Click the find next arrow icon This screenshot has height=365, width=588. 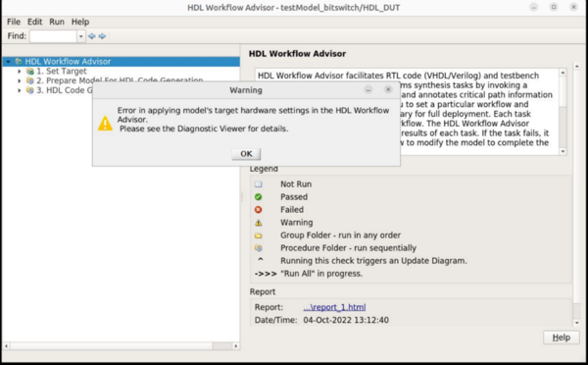[x=102, y=36]
